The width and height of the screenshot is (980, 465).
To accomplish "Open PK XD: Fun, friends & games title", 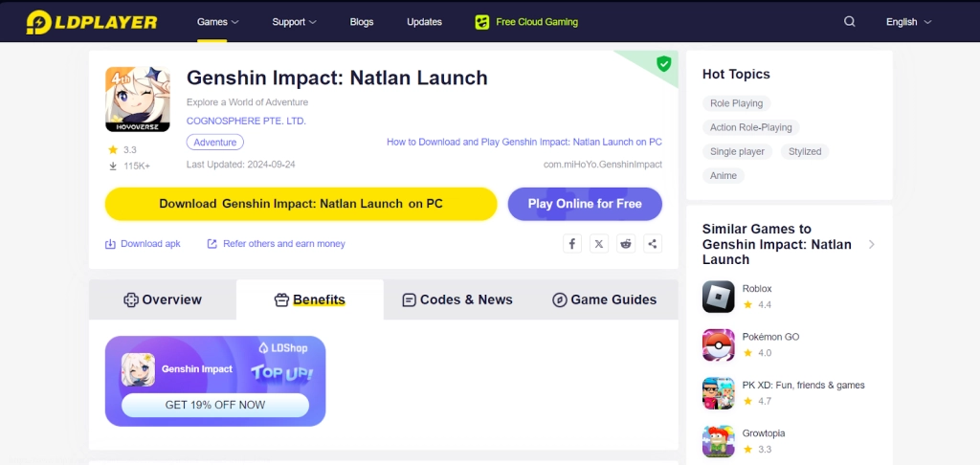I will [803, 385].
